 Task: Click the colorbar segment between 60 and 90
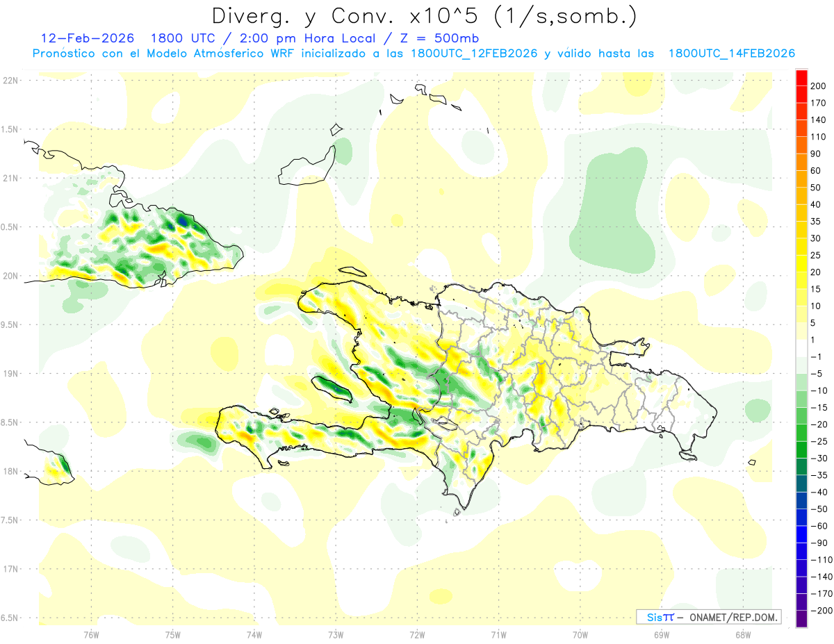click(801, 163)
